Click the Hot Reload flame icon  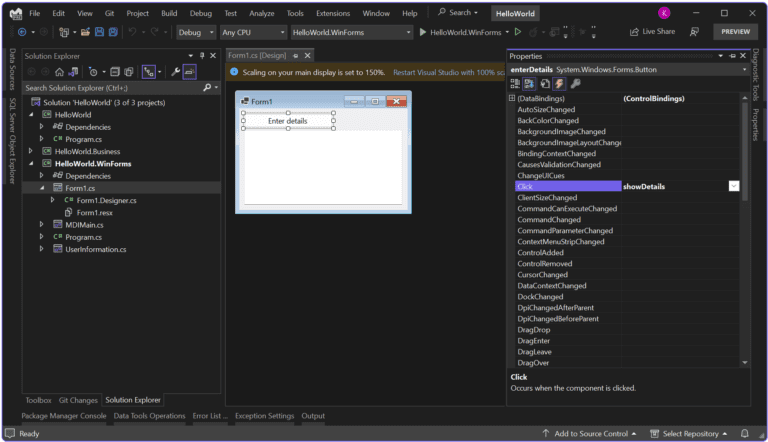click(533, 32)
